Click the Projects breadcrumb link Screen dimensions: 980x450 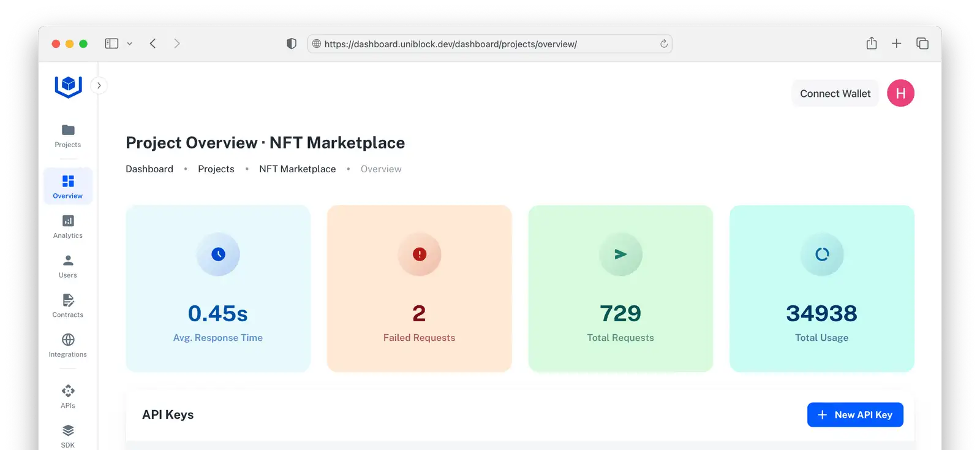[216, 169]
